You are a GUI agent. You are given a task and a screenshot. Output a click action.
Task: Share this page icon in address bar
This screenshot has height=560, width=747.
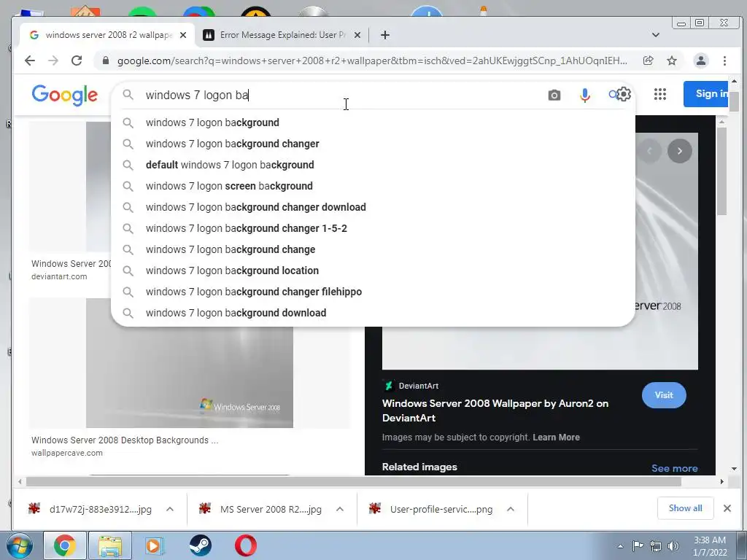648,61
